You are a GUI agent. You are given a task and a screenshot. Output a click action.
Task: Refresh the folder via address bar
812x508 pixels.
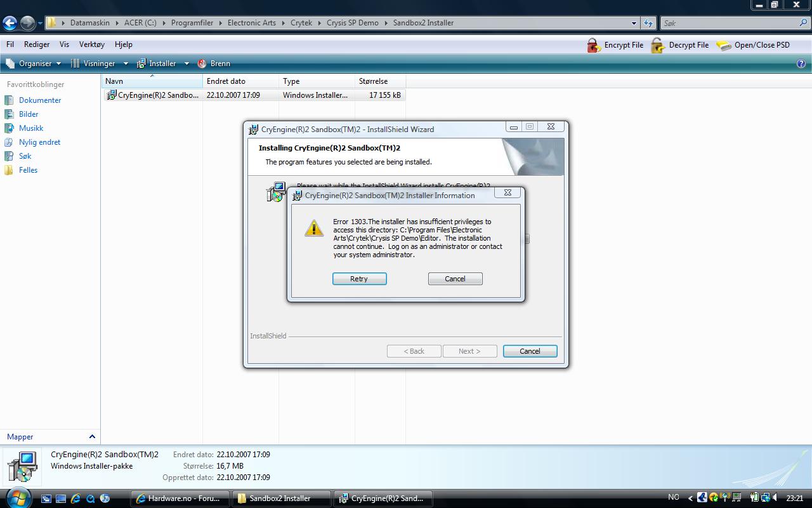(x=648, y=23)
